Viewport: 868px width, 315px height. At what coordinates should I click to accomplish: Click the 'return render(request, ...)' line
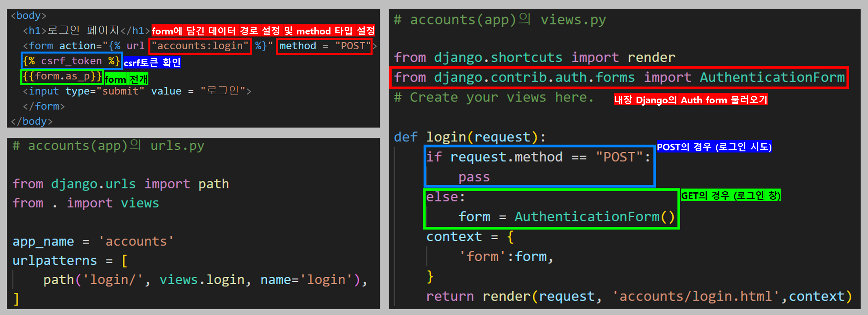tap(639, 296)
